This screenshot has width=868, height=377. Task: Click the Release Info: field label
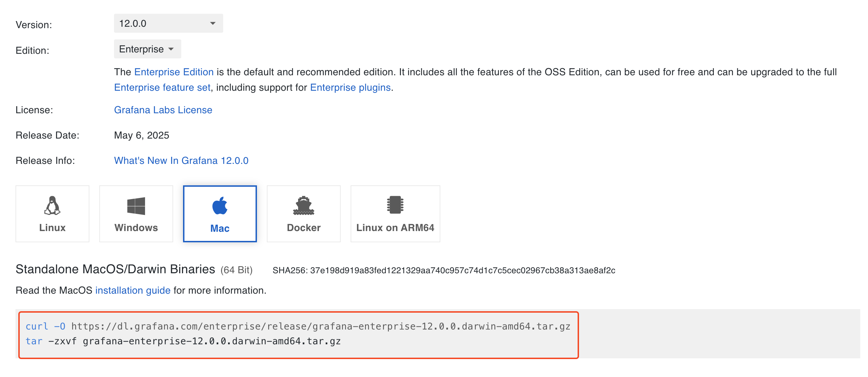(45, 161)
